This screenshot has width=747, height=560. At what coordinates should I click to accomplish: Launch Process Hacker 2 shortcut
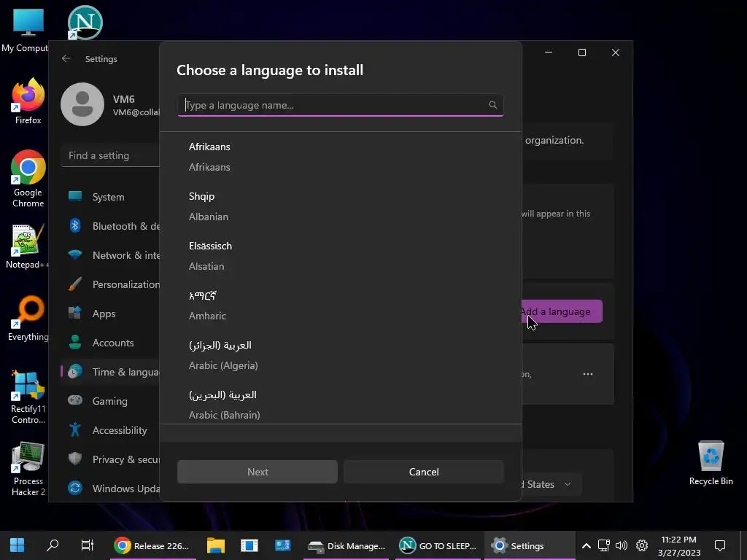28,469
